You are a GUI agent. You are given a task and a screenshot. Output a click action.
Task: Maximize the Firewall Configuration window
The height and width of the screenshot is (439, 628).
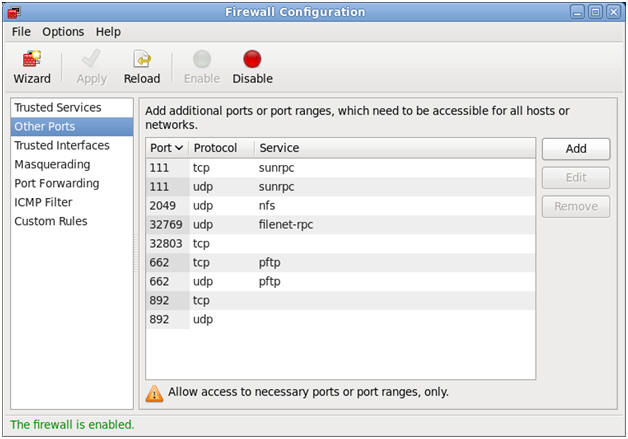[x=596, y=12]
